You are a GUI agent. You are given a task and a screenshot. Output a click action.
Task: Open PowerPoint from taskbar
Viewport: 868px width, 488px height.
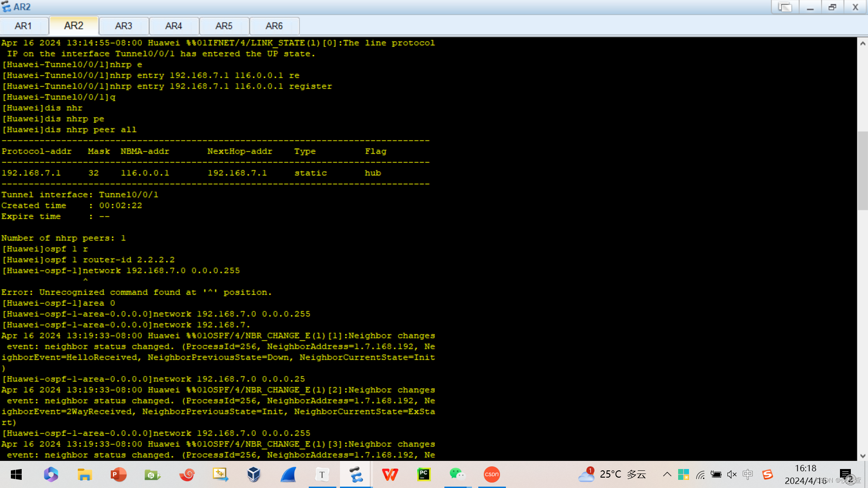pos(118,474)
